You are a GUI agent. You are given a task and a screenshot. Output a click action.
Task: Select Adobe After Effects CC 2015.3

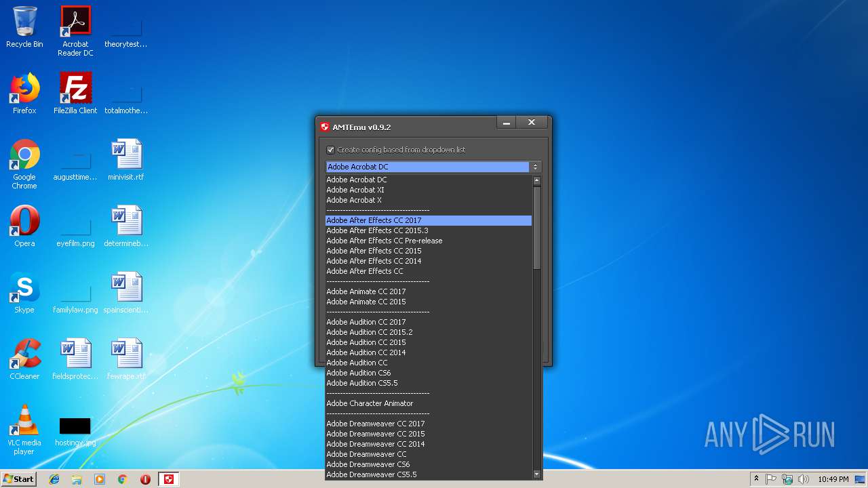429,230
